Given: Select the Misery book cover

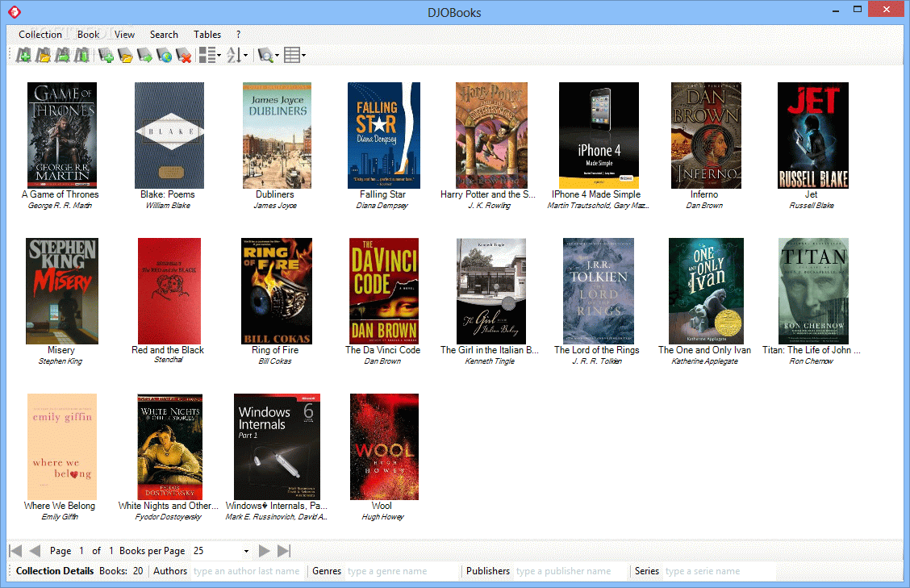Looking at the screenshot, I should tap(62, 291).
